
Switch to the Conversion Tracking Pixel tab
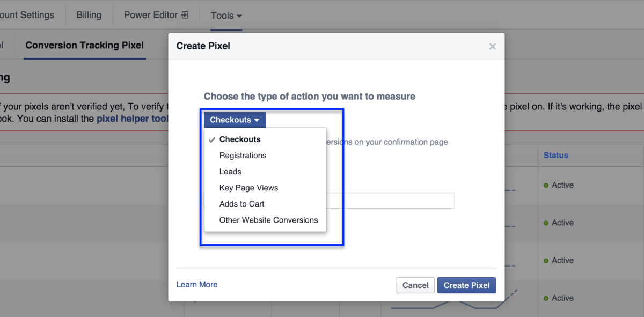click(84, 46)
